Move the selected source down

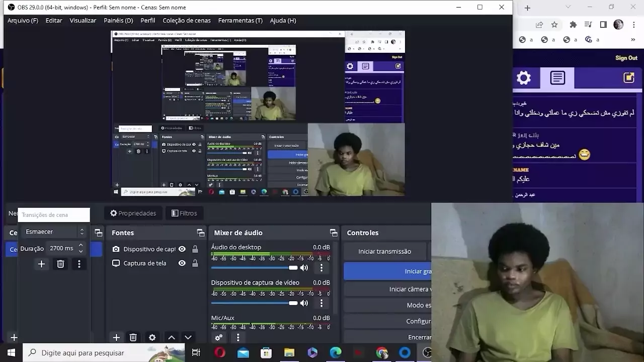point(188,337)
